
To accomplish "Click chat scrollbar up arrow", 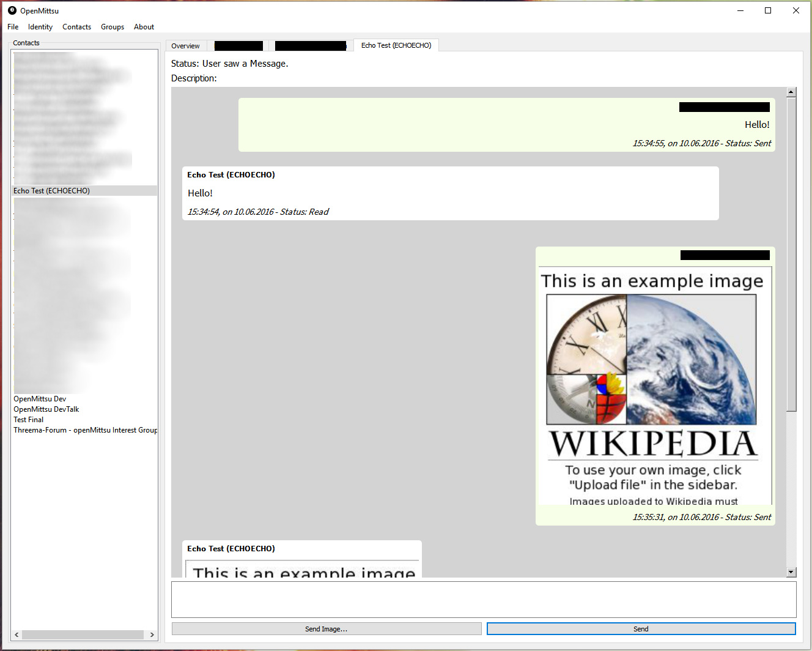I will point(791,92).
